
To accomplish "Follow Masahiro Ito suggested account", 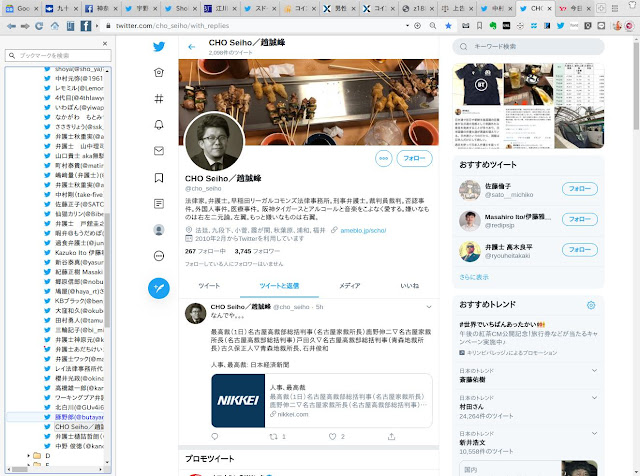I will (580, 219).
